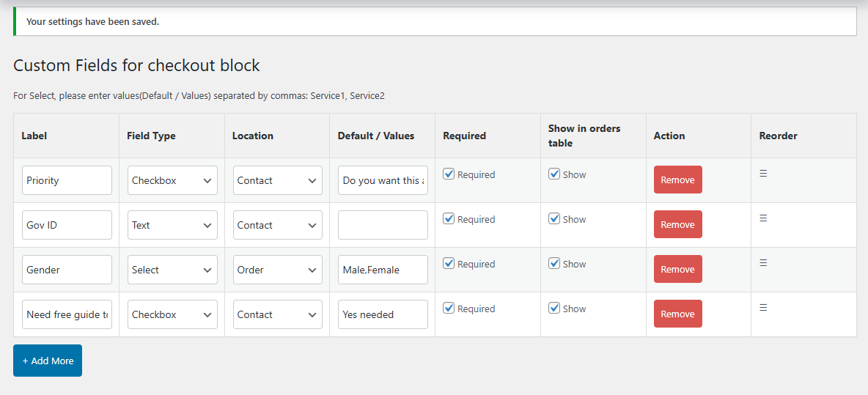
Task: Toggle Show in orders for Gov ID
Action: (x=555, y=219)
